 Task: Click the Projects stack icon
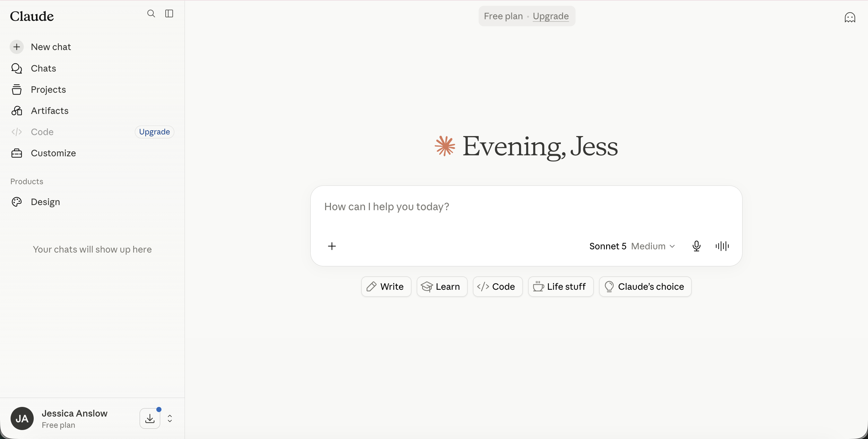click(x=16, y=90)
